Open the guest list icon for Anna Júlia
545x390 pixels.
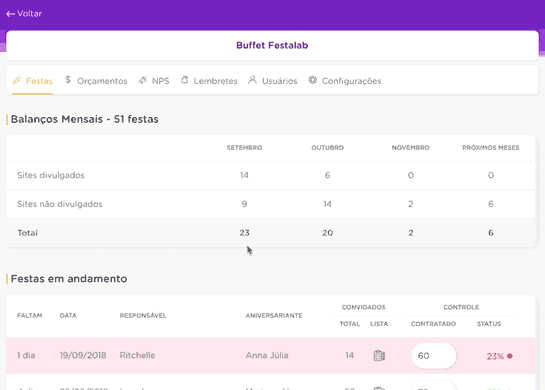point(379,356)
